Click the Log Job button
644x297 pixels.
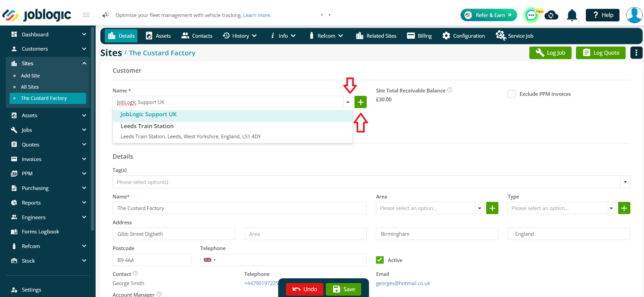pos(550,53)
